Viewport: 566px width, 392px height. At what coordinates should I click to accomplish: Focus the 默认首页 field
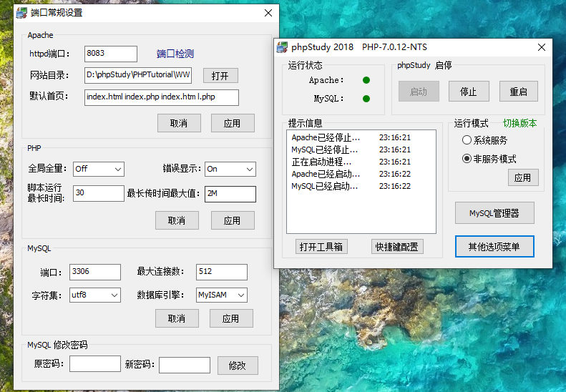coord(161,97)
